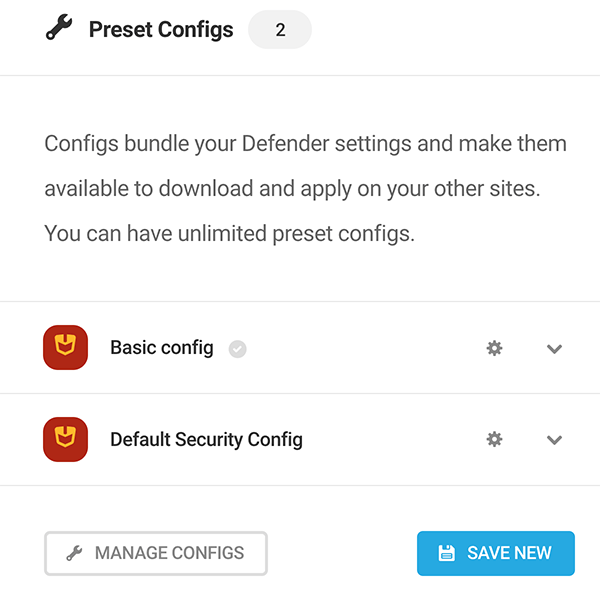This screenshot has height=611, width=600.
Task: Open the gear settings for Basic config
Action: (494, 348)
